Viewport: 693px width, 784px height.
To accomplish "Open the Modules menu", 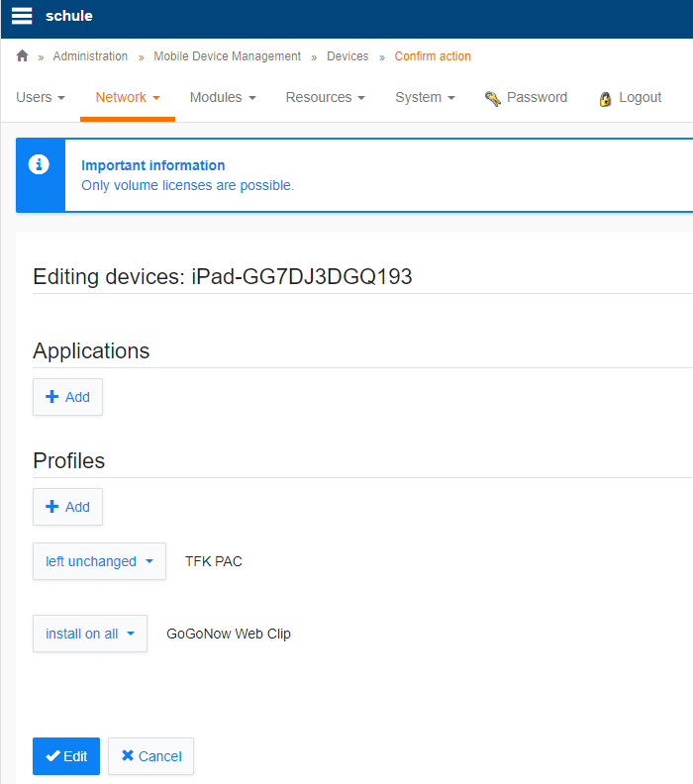I will (x=222, y=97).
